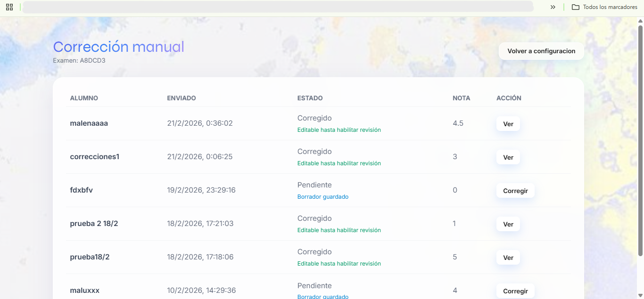Click Pendiente status for fdxbfv

pos(314,185)
